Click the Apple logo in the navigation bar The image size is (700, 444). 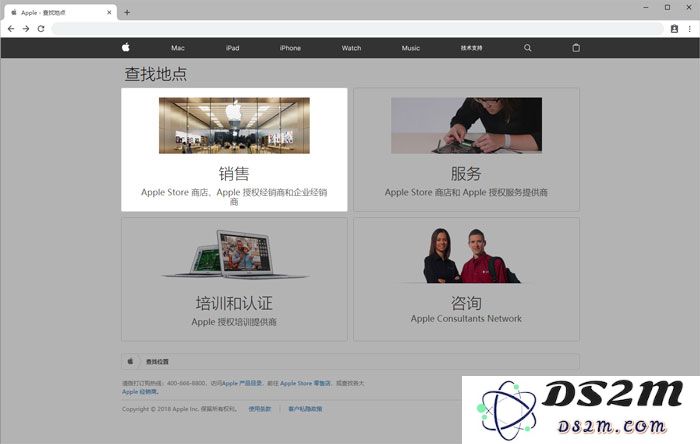point(126,47)
